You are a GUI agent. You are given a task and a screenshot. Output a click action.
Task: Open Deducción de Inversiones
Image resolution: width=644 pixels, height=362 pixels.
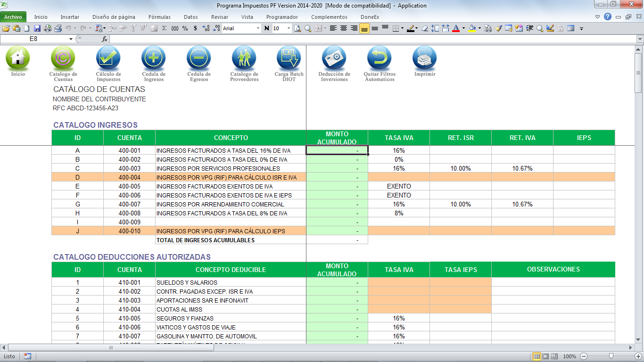[334, 58]
